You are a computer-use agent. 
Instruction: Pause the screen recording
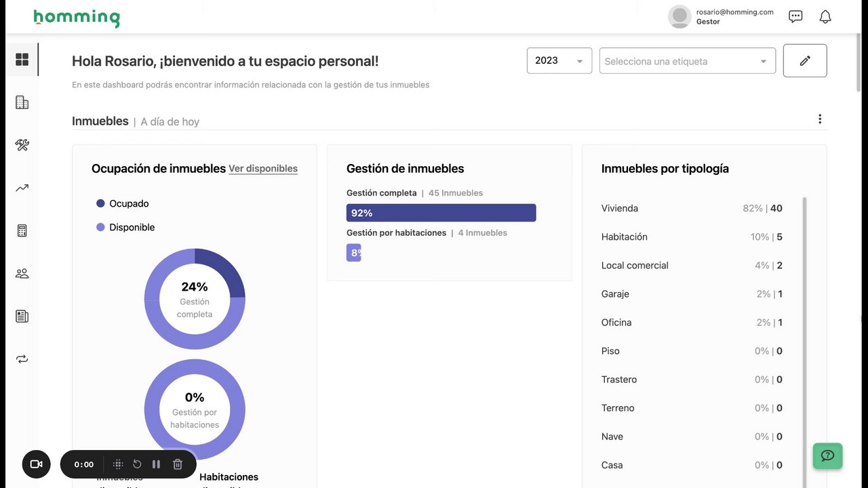pos(156,464)
